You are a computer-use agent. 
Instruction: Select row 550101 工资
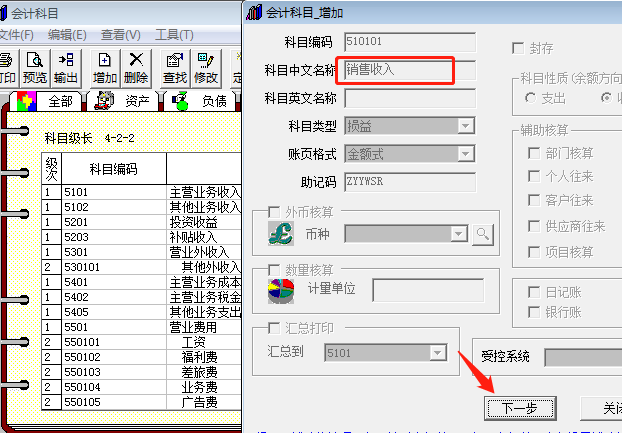[x=141, y=343]
